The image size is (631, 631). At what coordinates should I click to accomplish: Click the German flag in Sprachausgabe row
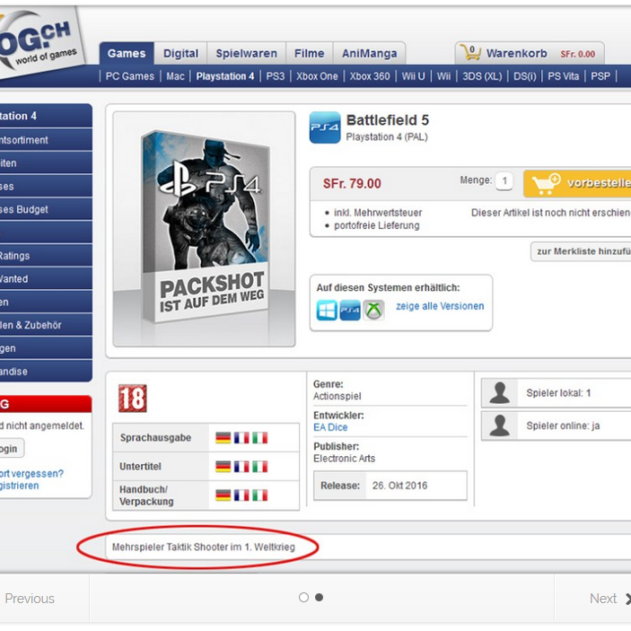[223, 438]
